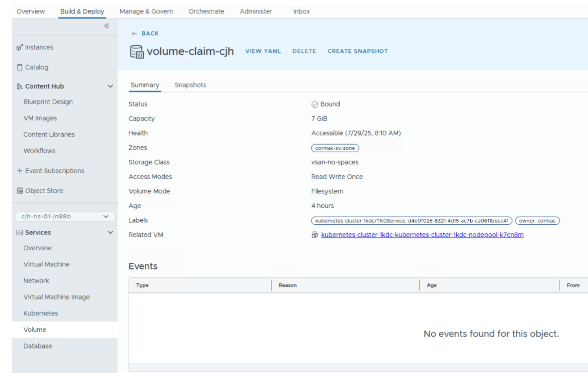
Task: Go to the Orchestrate tab
Action: tap(206, 11)
